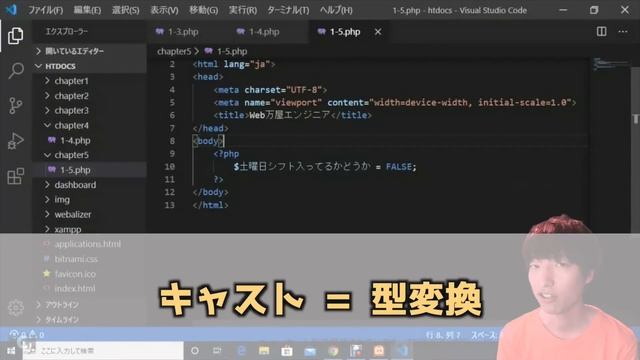Open the Search view in activity bar

[x=16, y=71]
